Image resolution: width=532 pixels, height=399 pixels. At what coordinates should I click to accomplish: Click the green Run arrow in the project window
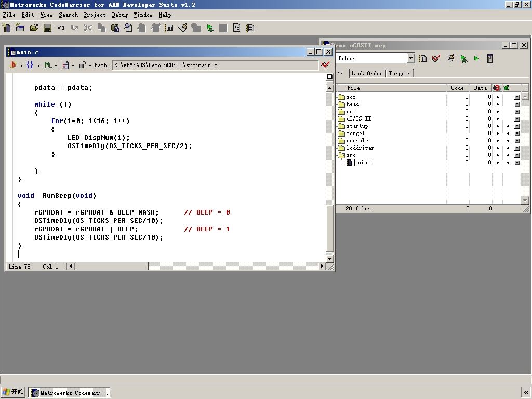pos(477,58)
